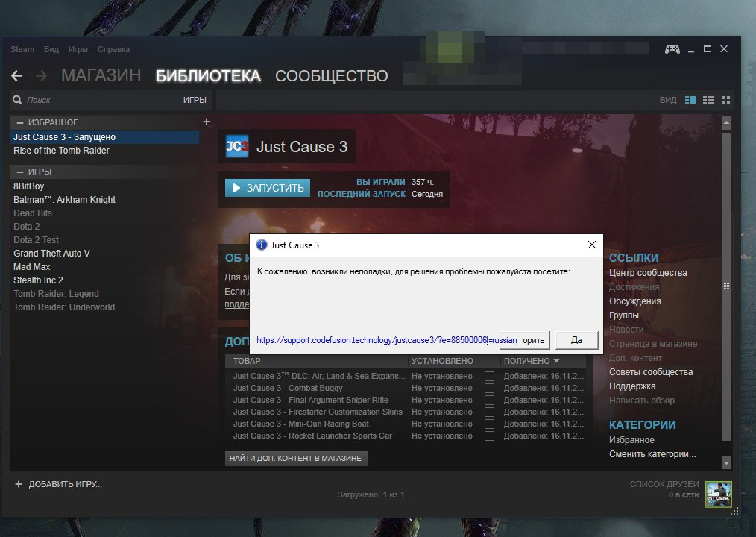The height and width of the screenshot is (537, 756).
Task: Tick checkbox for Rocket Launcher Sports Car
Action: [x=489, y=436]
